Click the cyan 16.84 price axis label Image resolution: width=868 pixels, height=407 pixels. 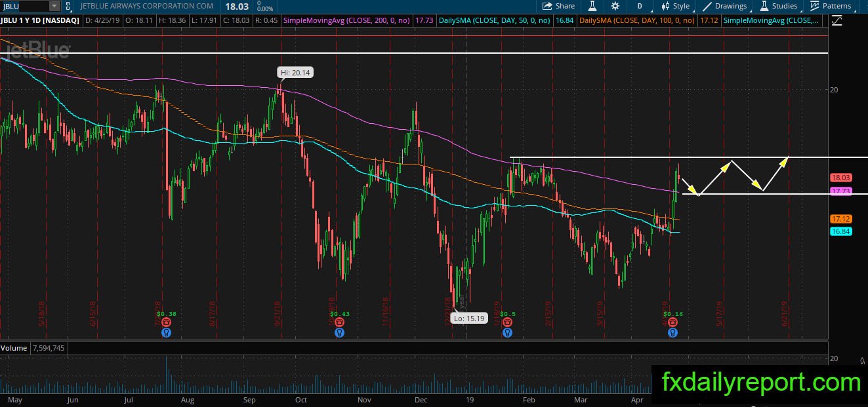pos(840,231)
